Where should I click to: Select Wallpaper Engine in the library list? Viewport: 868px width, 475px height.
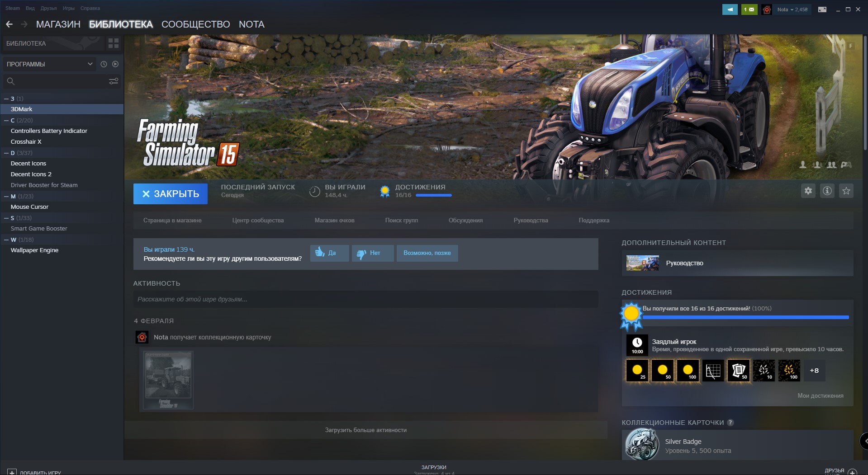pos(62,250)
